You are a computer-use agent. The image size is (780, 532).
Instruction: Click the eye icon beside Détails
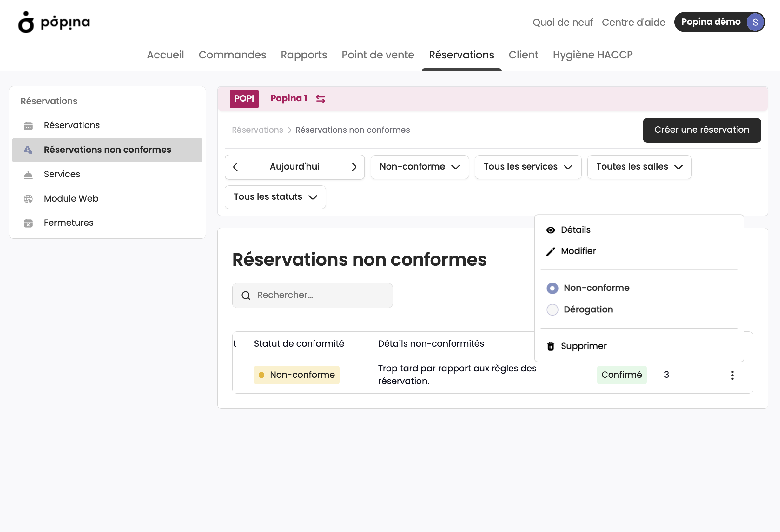[551, 230]
